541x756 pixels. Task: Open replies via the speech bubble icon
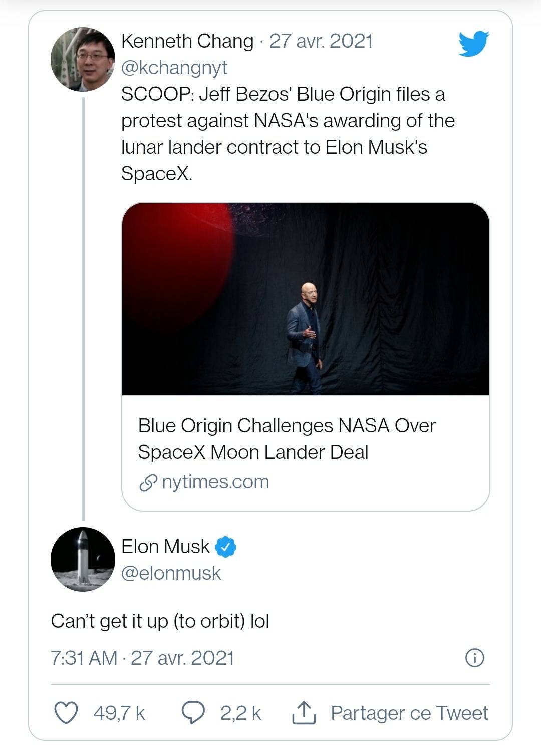tap(193, 713)
